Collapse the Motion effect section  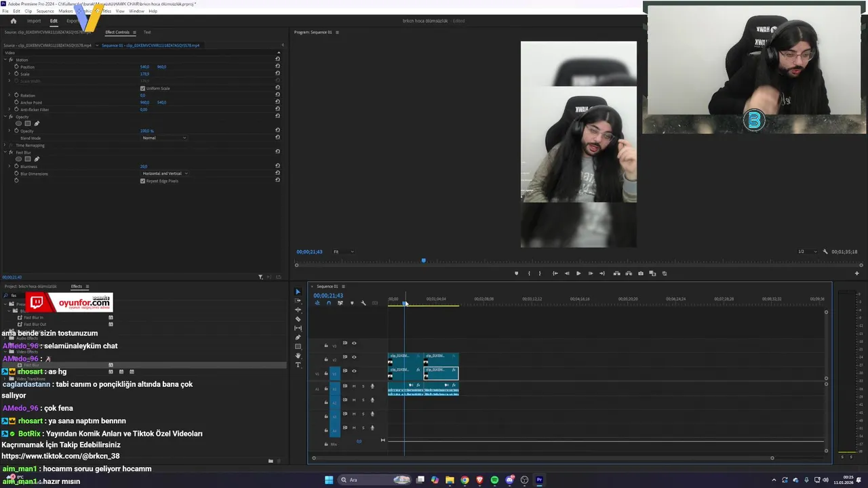5,60
